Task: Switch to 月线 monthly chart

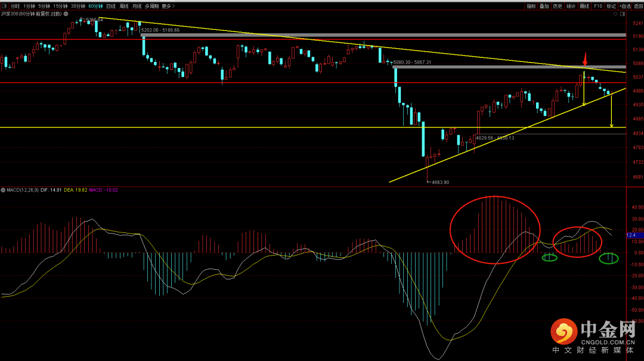Action: coord(137,6)
